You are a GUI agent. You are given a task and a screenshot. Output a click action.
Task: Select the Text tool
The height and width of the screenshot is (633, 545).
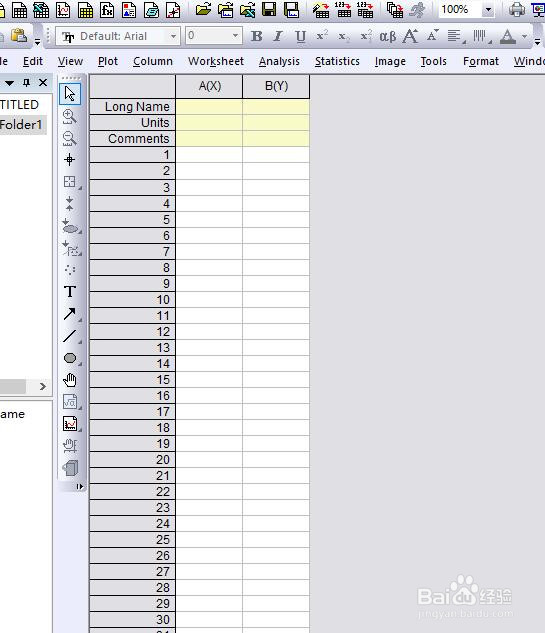pos(70,291)
